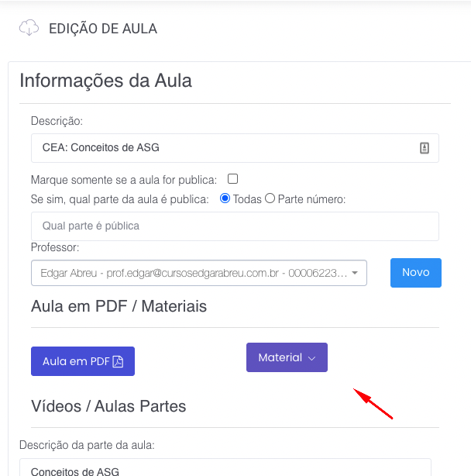Enable the public lesson checkbox
Screen dimensions: 471x476
(232, 179)
